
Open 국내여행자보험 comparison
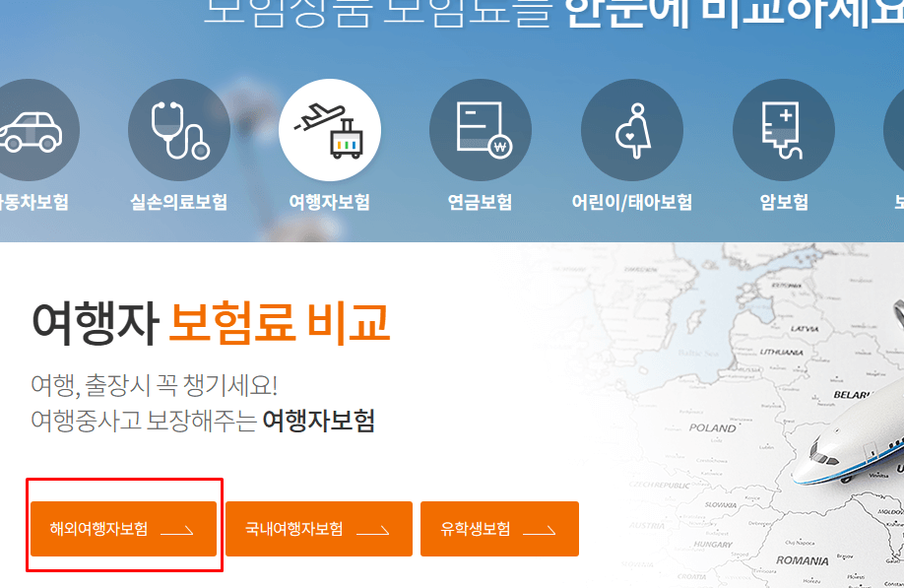coord(319,529)
